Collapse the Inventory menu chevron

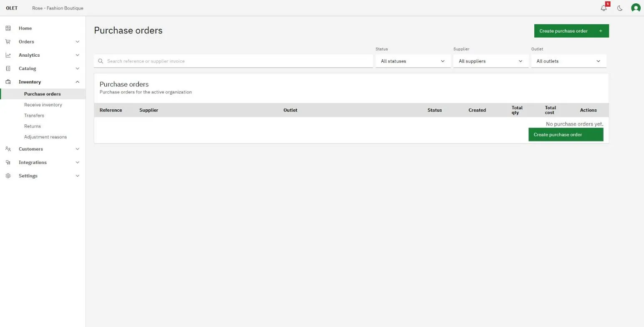77,82
